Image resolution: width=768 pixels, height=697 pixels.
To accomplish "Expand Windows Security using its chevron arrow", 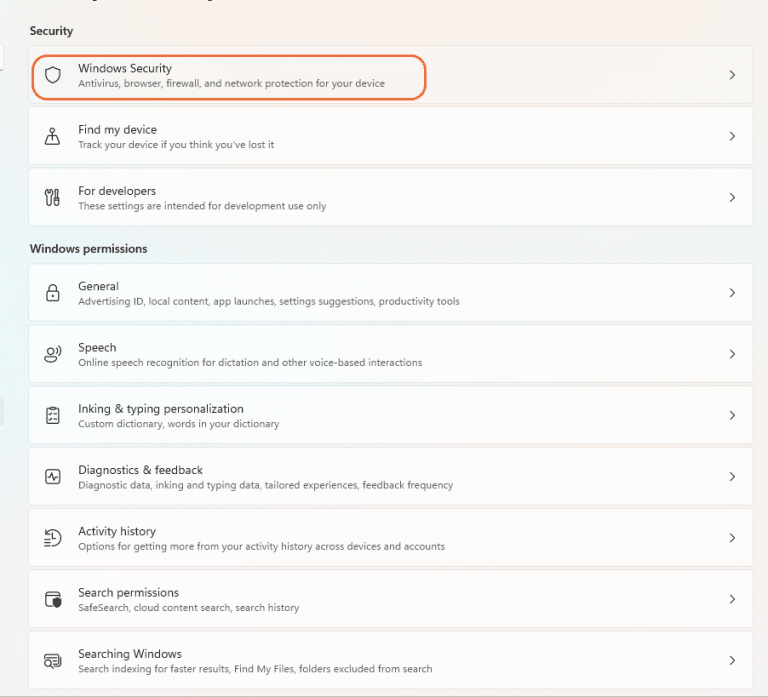I will coord(732,75).
